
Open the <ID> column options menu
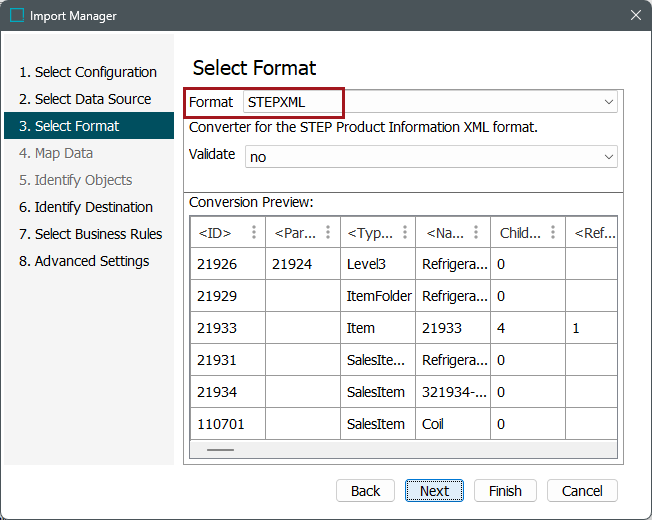[x=254, y=233]
